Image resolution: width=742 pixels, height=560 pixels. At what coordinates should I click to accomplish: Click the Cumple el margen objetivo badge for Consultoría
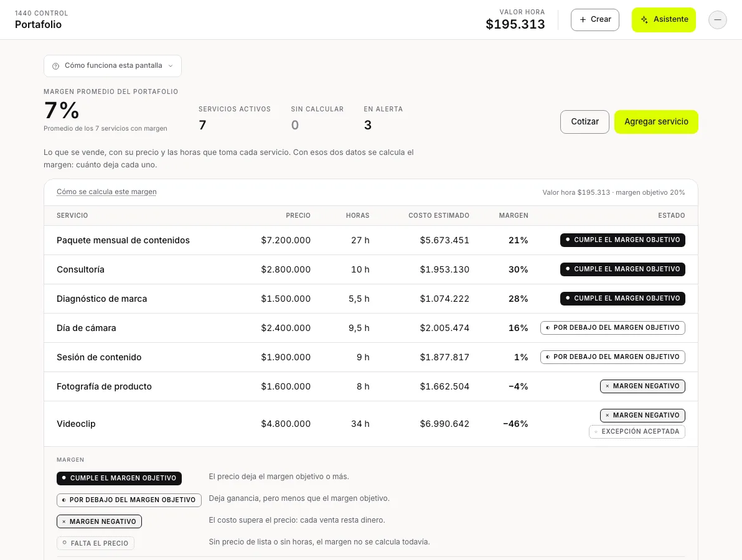point(622,269)
